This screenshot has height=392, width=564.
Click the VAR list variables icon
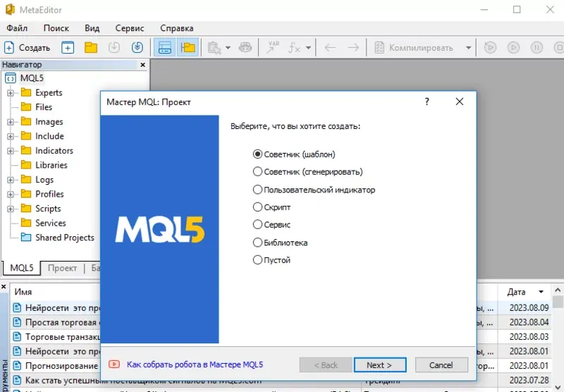273,47
